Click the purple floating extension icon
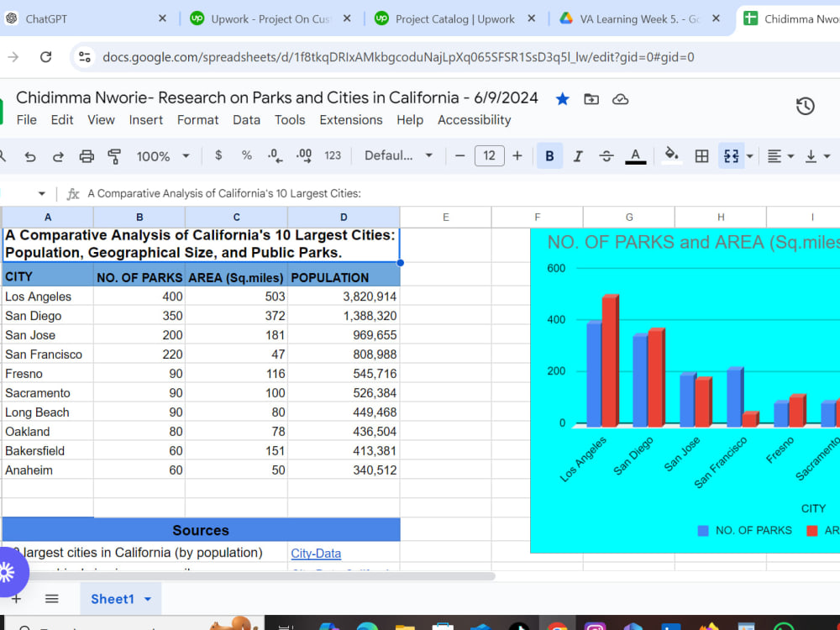Image resolution: width=840 pixels, height=630 pixels. [9, 572]
